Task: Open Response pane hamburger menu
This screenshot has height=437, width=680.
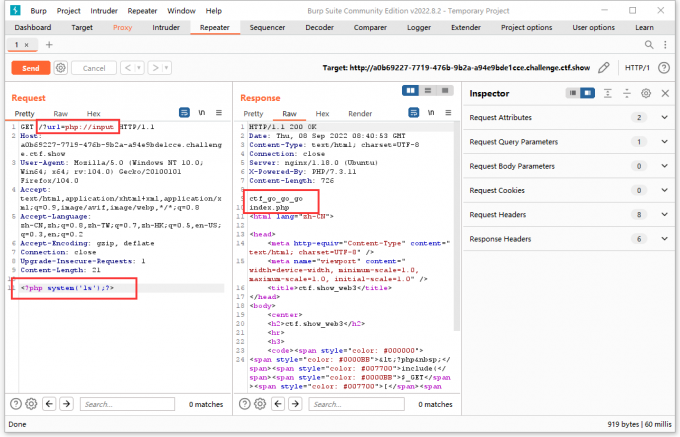Action: pyautogui.click(x=448, y=113)
